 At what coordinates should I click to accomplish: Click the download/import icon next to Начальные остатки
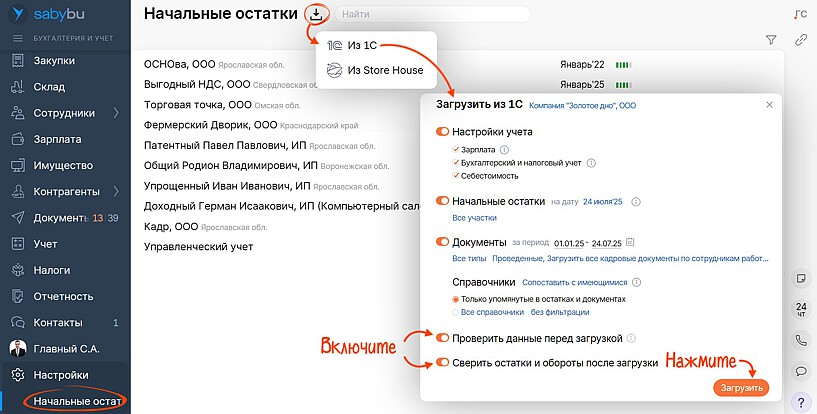click(x=316, y=14)
